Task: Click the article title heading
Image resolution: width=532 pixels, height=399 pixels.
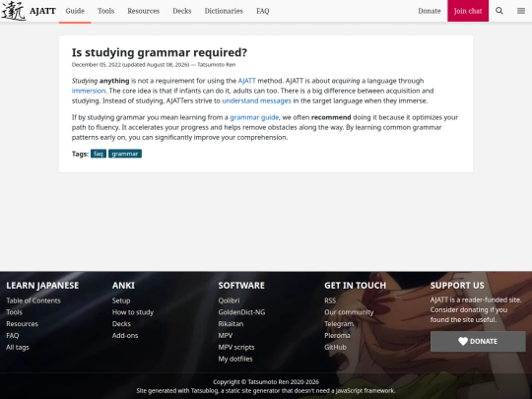Action: [160, 52]
